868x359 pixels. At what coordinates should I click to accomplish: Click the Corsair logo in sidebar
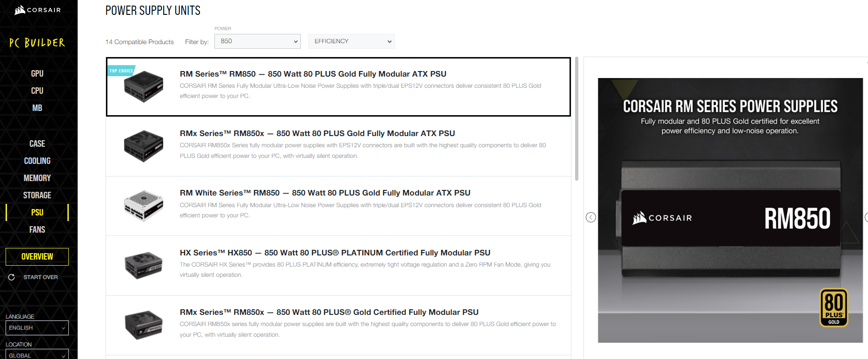pyautogui.click(x=38, y=10)
